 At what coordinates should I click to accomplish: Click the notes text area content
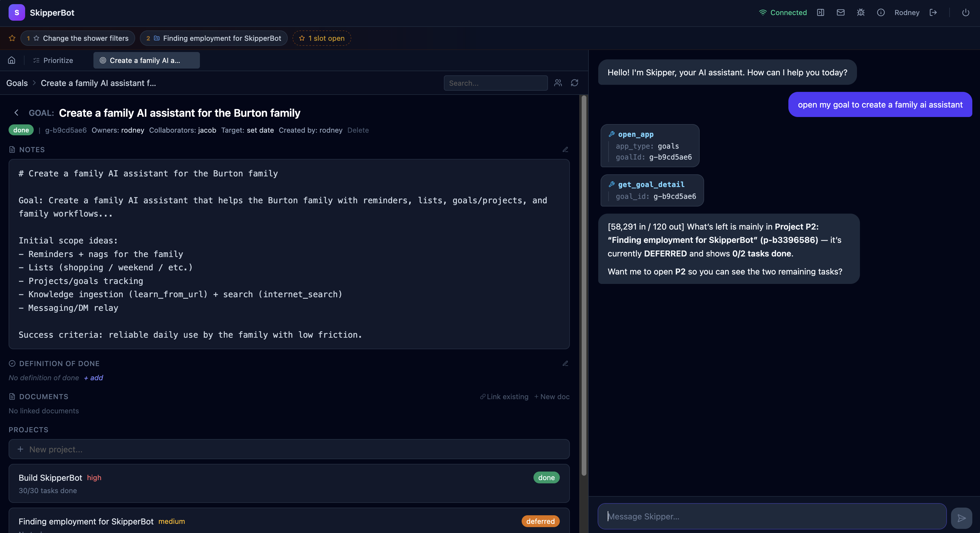point(289,254)
